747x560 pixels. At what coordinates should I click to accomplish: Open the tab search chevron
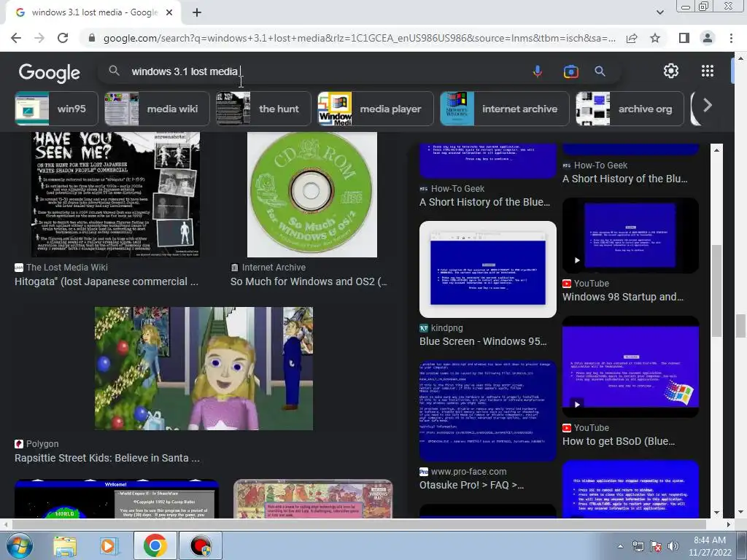click(x=659, y=12)
